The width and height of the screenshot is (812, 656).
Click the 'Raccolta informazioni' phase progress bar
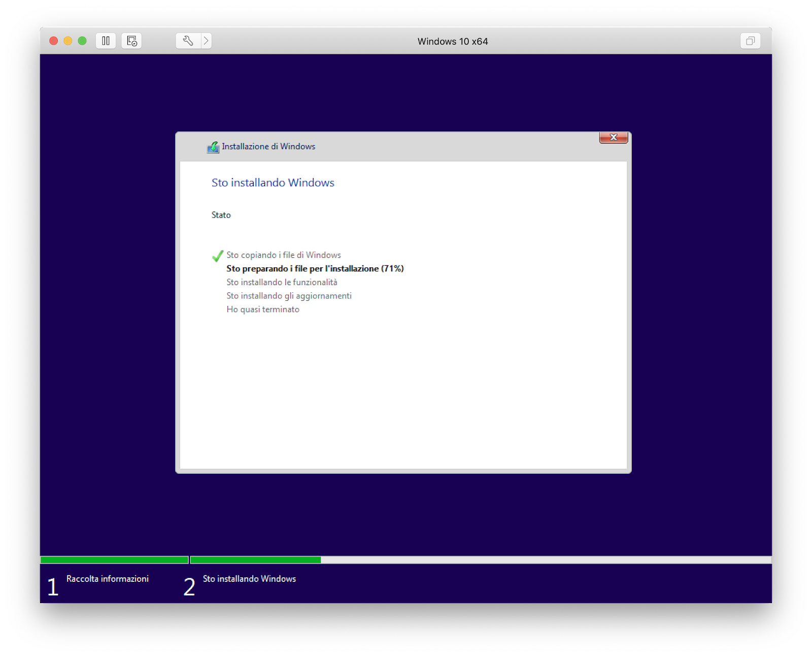pos(115,560)
